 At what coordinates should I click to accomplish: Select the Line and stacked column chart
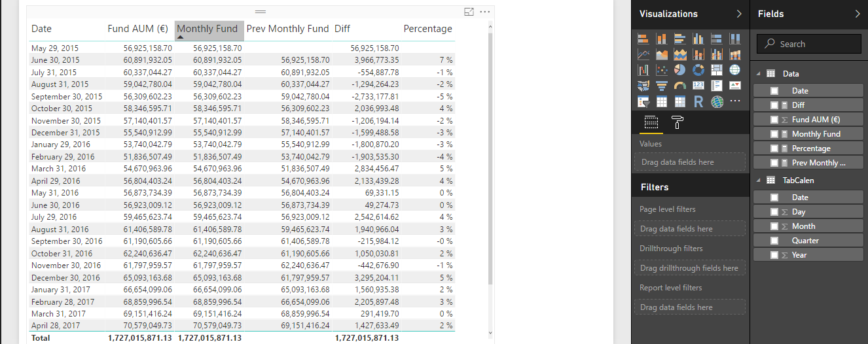coord(698,55)
